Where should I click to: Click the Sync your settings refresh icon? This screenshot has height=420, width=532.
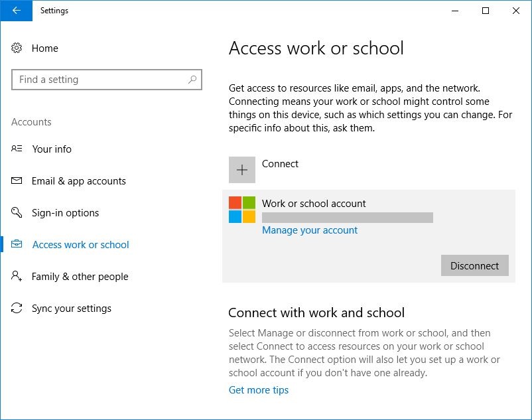click(x=16, y=308)
